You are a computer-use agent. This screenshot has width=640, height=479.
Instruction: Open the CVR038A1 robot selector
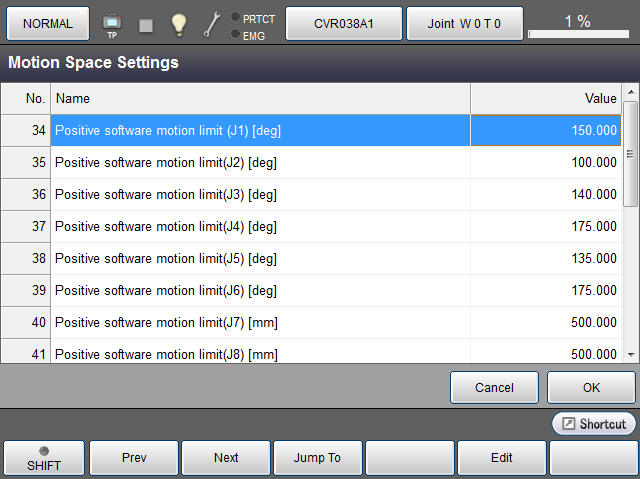(344, 23)
